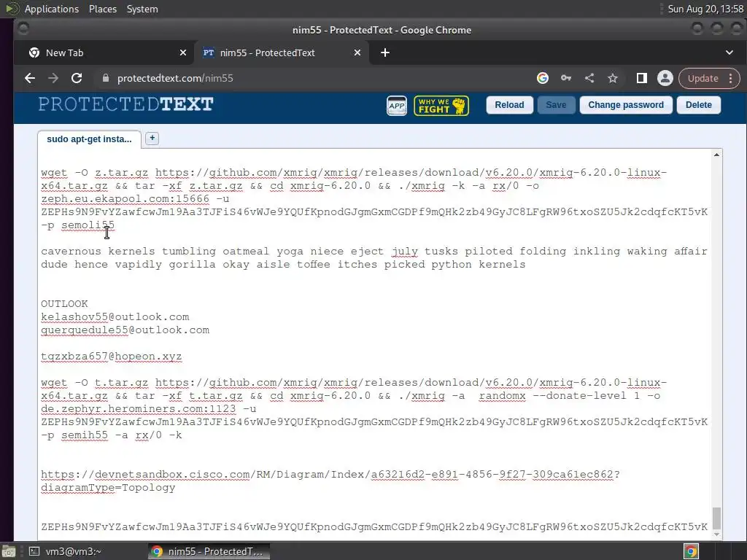
Task: Click the Chrome icon in the tray
Action: tap(691, 551)
